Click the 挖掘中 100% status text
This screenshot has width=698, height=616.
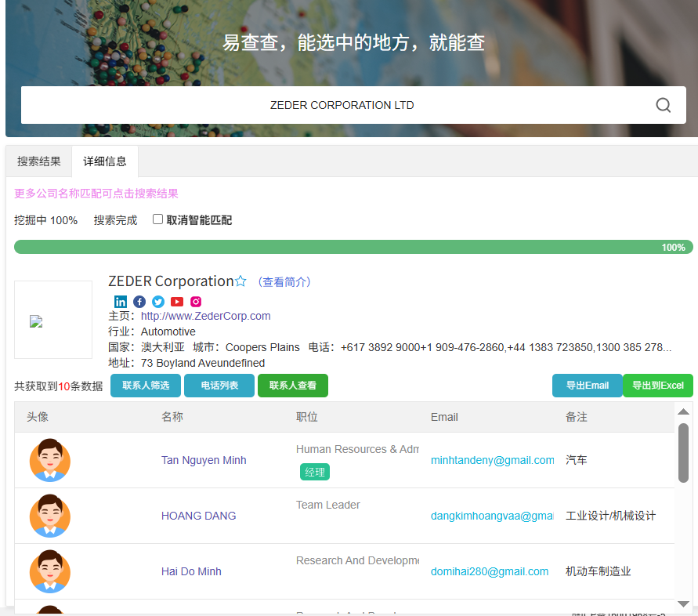(x=46, y=220)
